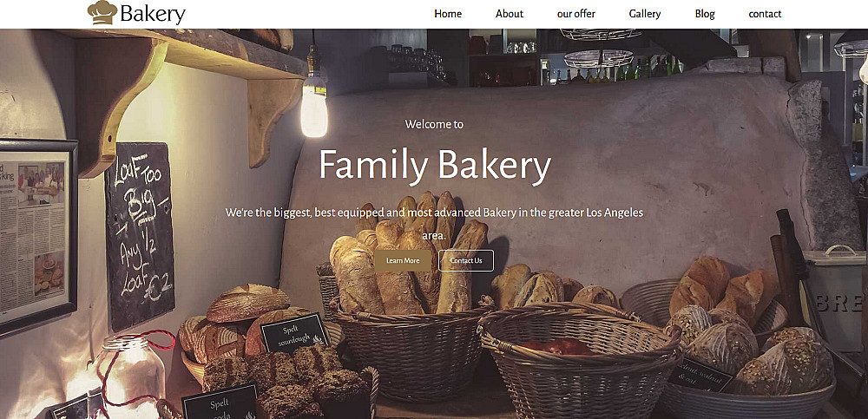Click the glowing hanging light bulb
The image size is (868, 419).
(314, 105)
